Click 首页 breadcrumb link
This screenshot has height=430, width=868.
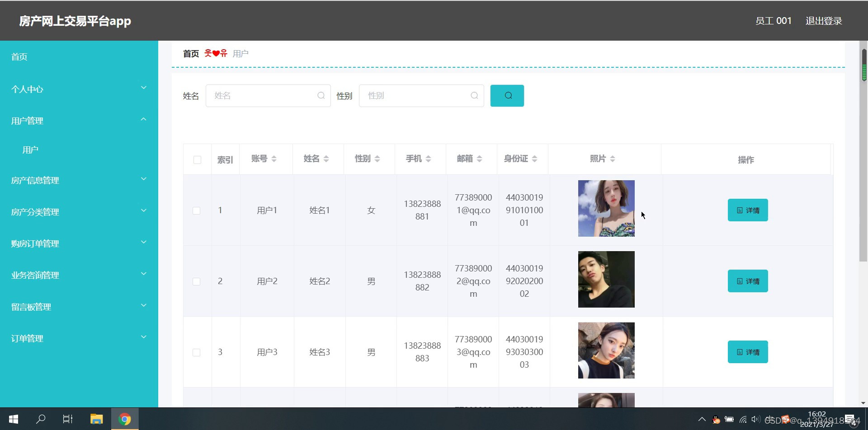[x=191, y=54]
